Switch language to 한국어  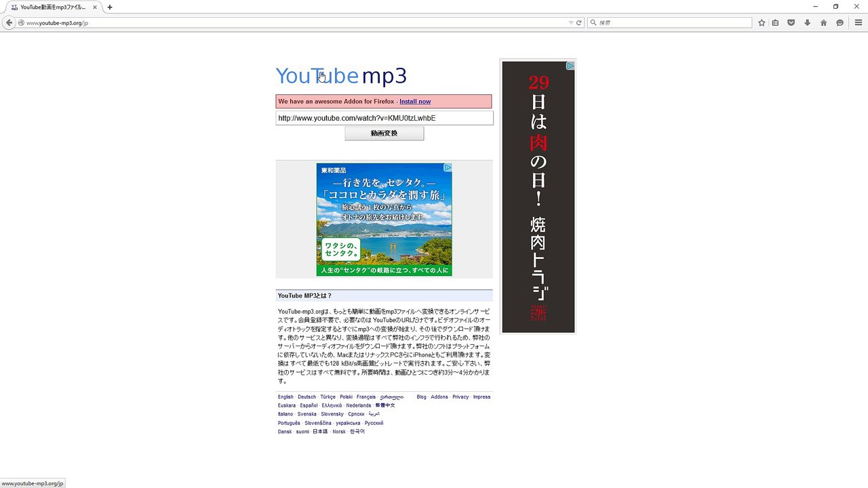coord(357,432)
